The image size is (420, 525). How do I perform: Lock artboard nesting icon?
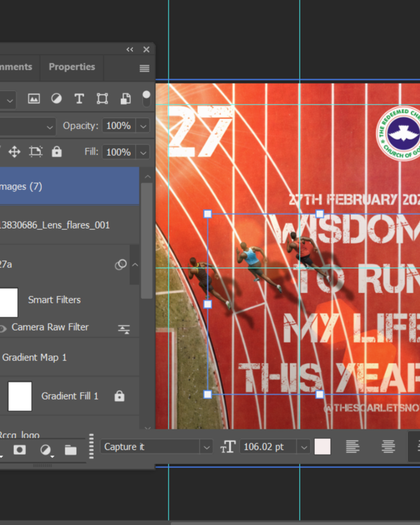click(35, 152)
